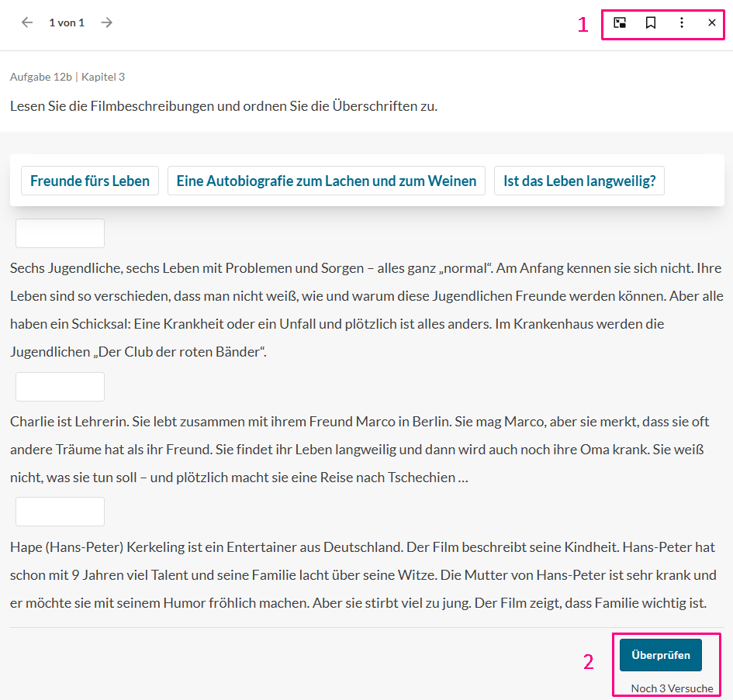Open the three-dot more options menu
The height and width of the screenshot is (700, 733).
682,22
